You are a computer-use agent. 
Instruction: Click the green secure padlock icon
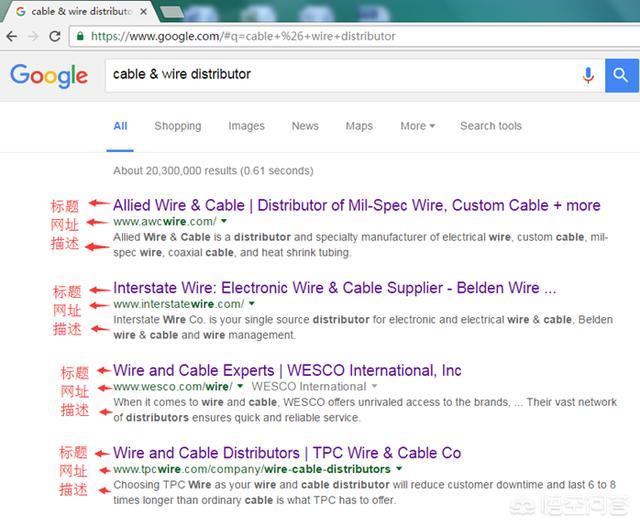(80, 36)
